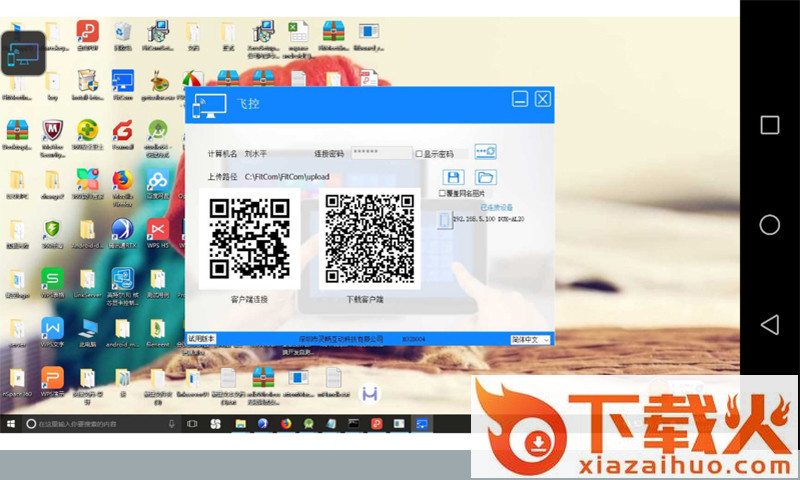Open the 简体中文 language dropdown
The height and width of the screenshot is (480, 800).
pos(530,340)
